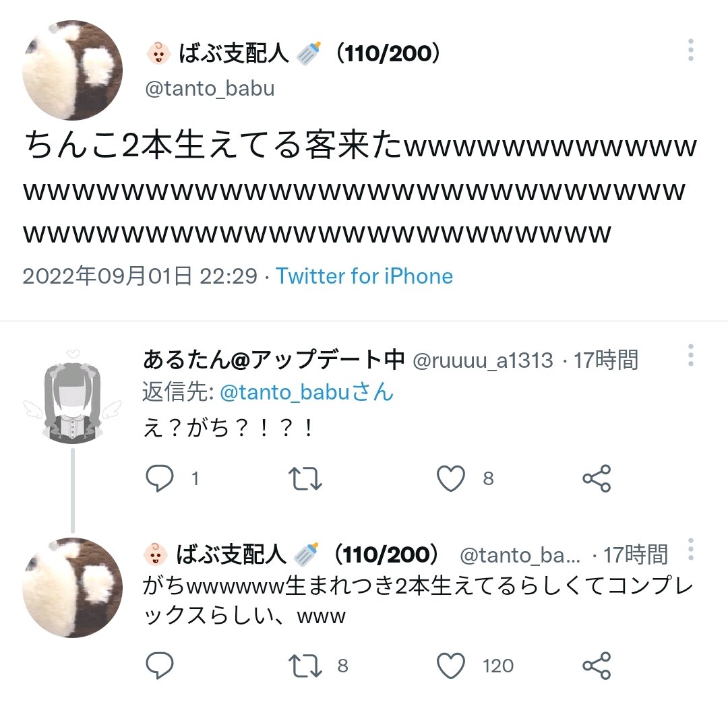Open the @tanto_babu handle under the main tweet's name
The height and width of the screenshot is (702, 728).
[210, 89]
